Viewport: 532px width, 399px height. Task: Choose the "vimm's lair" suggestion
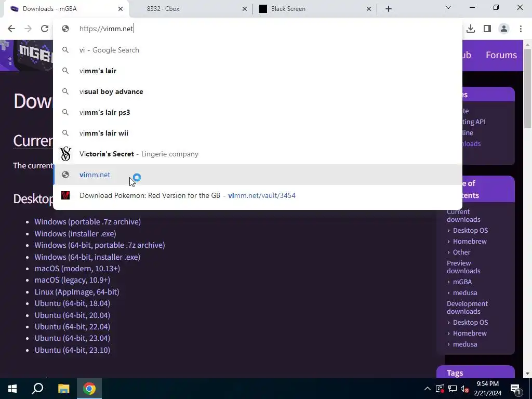coord(258,71)
